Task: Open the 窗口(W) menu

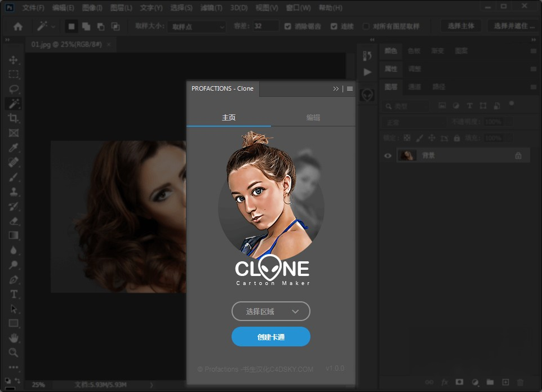Action: point(298,8)
